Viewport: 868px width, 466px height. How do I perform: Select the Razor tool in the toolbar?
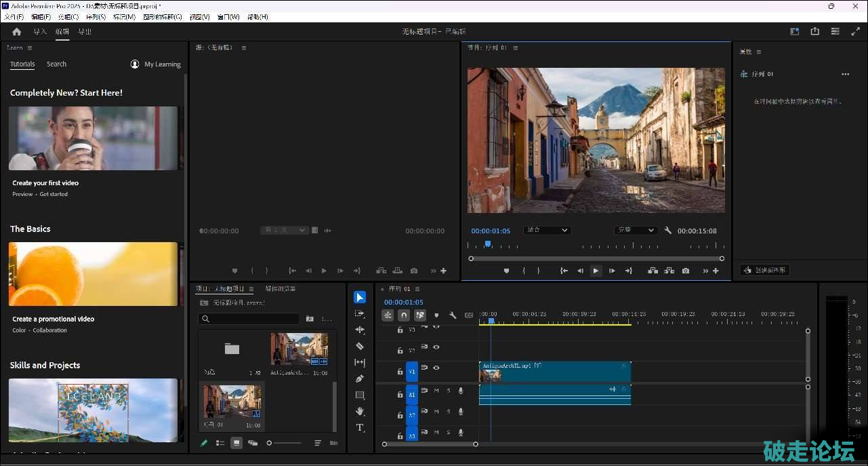tap(360, 346)
